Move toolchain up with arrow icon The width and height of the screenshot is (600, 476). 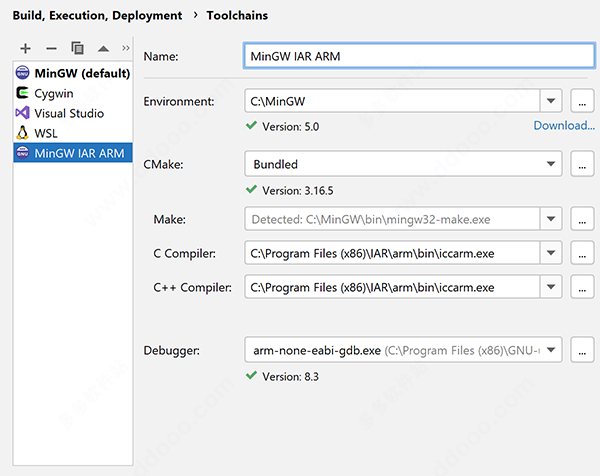[x=103, y=48]
